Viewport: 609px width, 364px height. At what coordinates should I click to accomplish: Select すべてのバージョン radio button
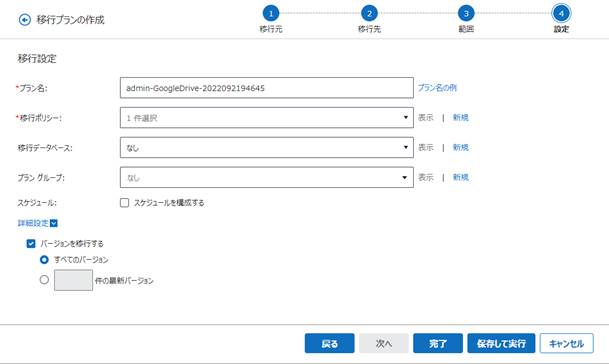coord(44,260)
